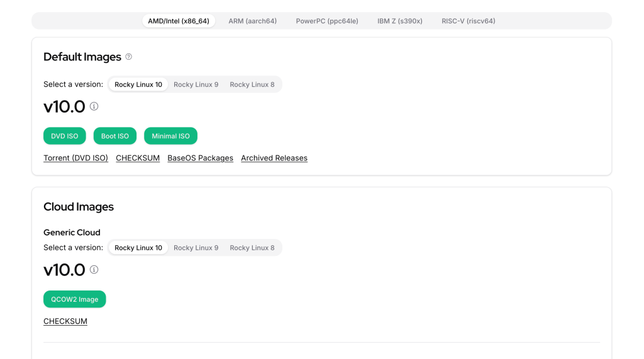Viewport: 644px width, 359px height.
Task: Click the QCOW2 Image button
Action: coord(75,299)
